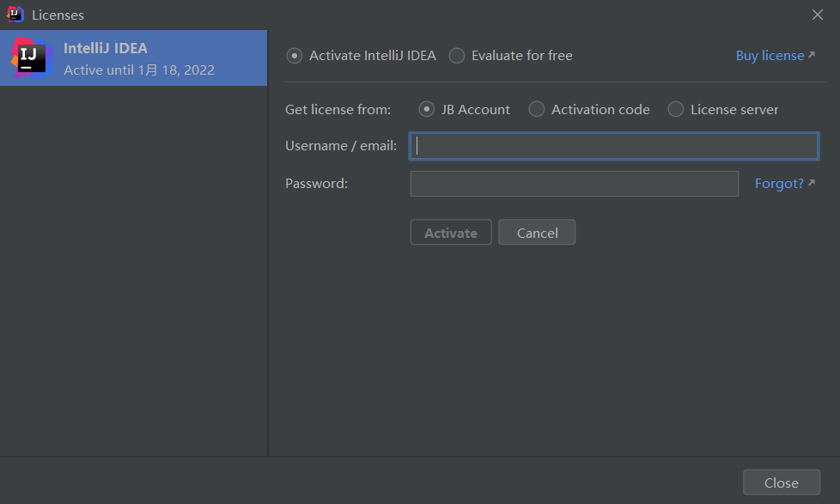The height and width of the screenshot is (504, 840).
Task: Open the Buy license link
Action: pyautogui.click(x=770, y=56)
